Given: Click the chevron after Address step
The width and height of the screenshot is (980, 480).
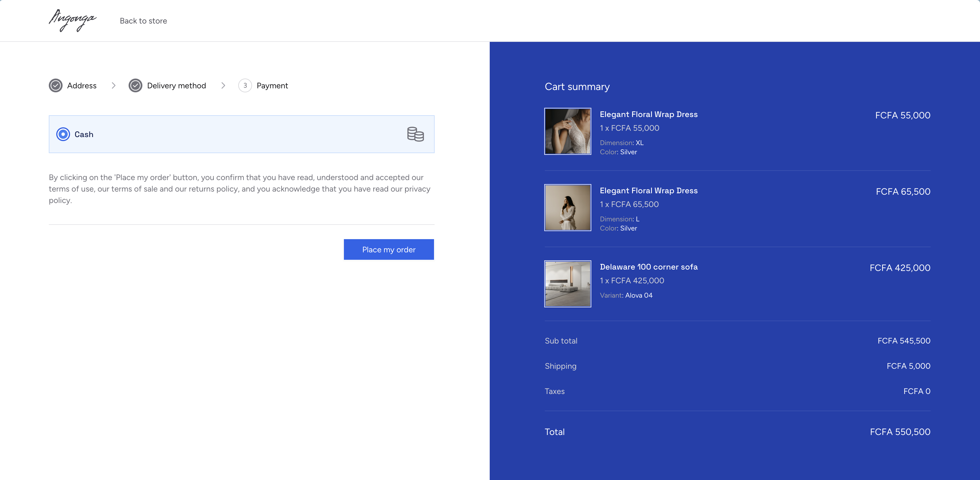Looking at the screenshot, I should (113, 85).
